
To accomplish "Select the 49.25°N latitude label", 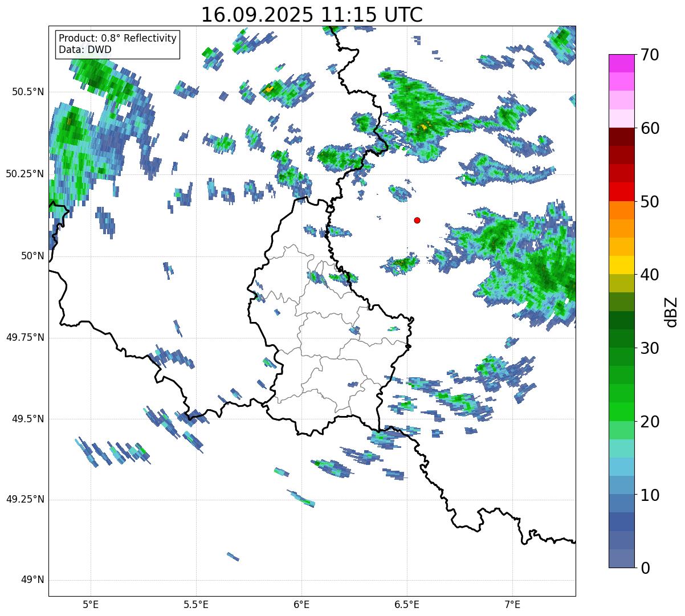I will (x=25, y=500).
